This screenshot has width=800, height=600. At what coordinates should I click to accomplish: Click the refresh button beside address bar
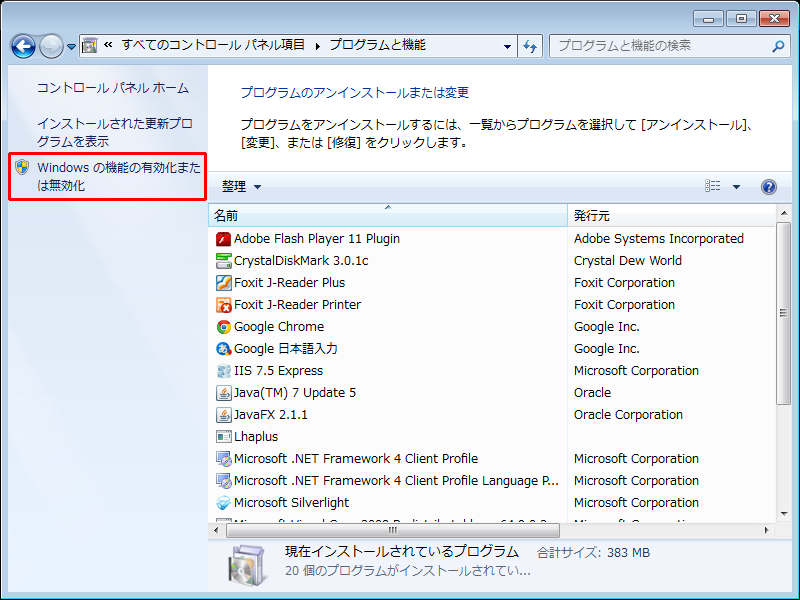click(530, 46)
